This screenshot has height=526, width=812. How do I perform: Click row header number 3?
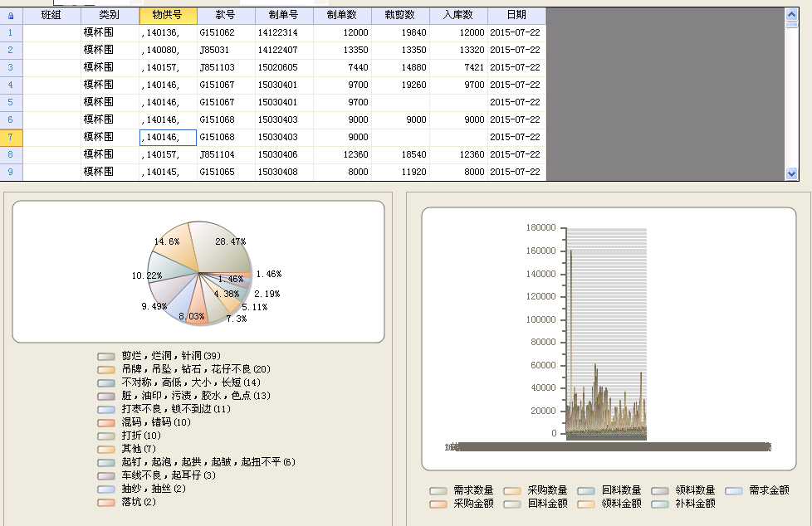[11, 68]
